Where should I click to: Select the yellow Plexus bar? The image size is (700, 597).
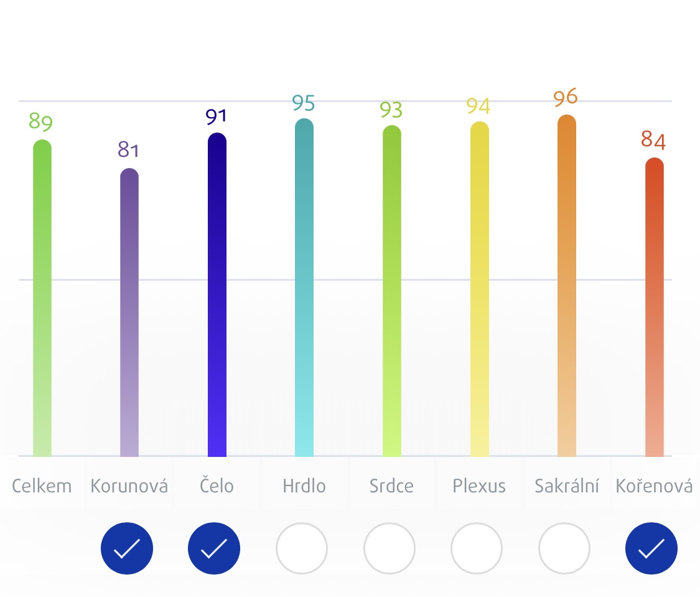tap(480, 289)
